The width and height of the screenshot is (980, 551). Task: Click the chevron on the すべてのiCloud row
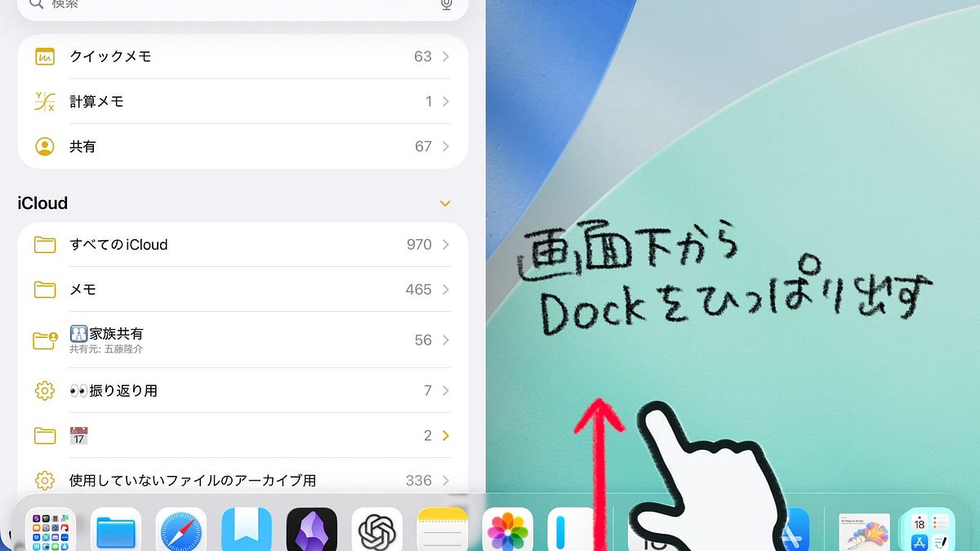tap(446, 244)
